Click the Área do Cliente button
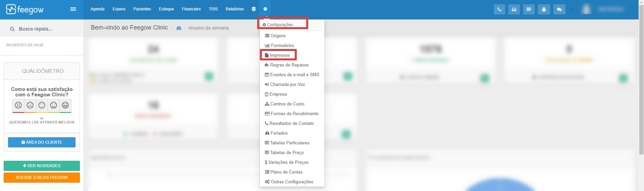This screenshot has width=644, height=191. (42, 142)
